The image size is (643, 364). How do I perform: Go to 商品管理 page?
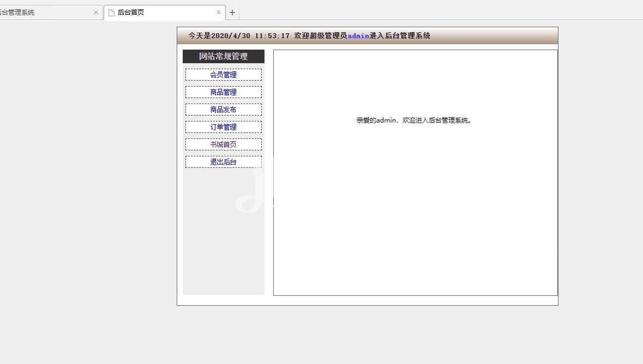[224, 92]
